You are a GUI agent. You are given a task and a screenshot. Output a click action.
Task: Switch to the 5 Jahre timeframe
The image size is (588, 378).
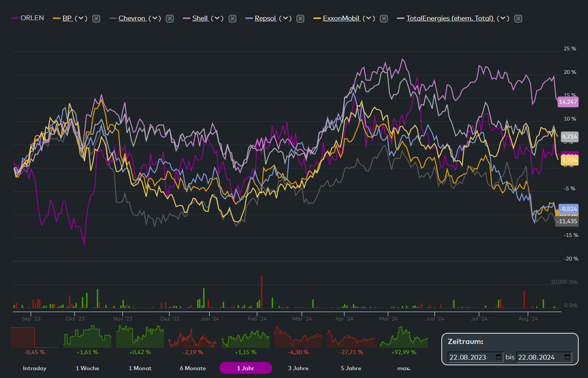(351, 368)
